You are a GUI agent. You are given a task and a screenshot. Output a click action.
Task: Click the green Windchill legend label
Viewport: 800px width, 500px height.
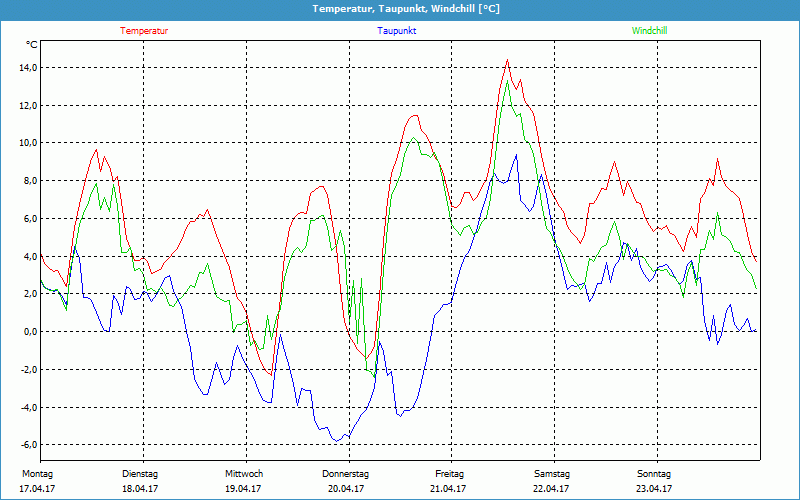[649, 31]
